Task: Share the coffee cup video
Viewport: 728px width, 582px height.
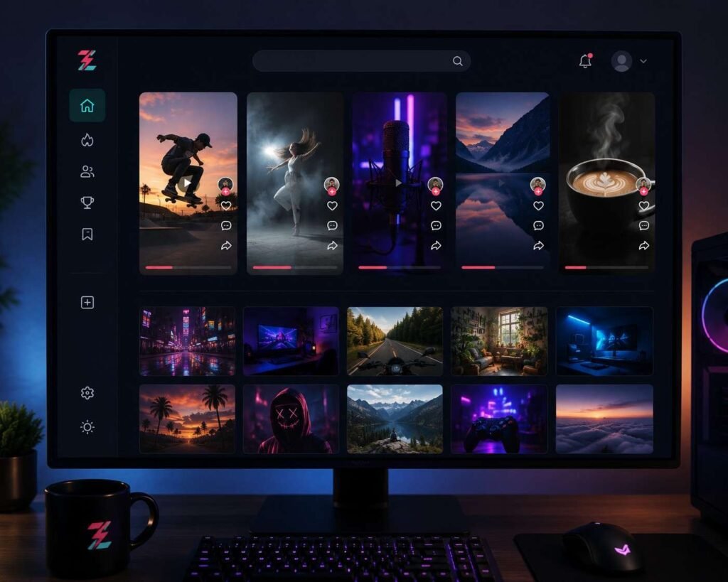Action: [x=644, y=245]
